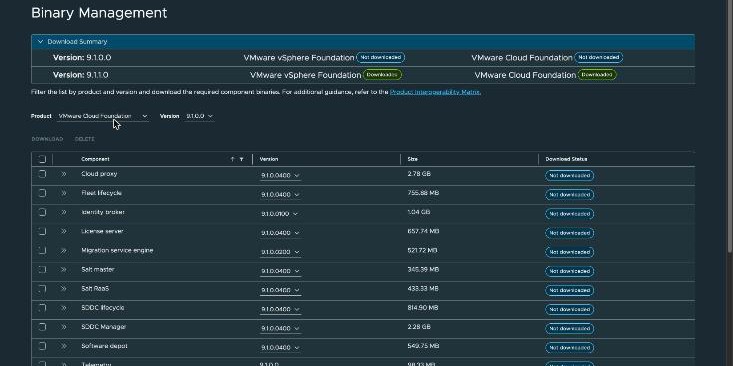Click vSphere Foundation 9.1.1.0 Downloaded badge
The image size is (733, 366).
(382, 75)
